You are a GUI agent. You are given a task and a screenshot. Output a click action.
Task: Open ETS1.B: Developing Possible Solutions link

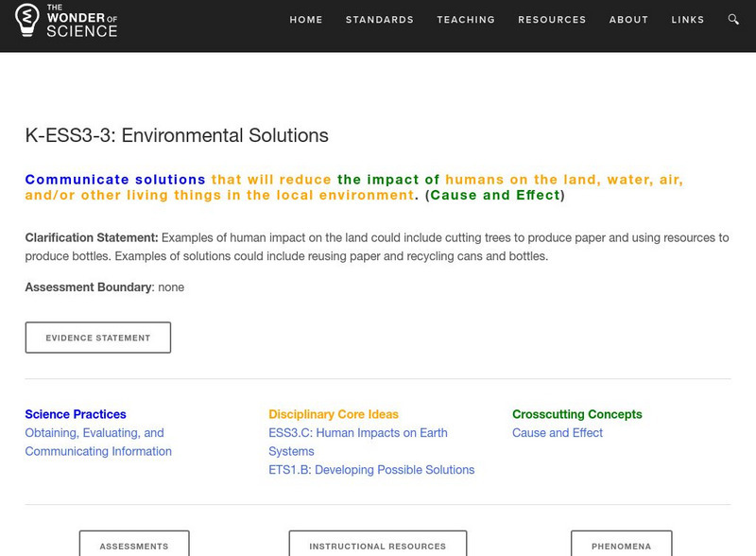[x=371, y=470]
